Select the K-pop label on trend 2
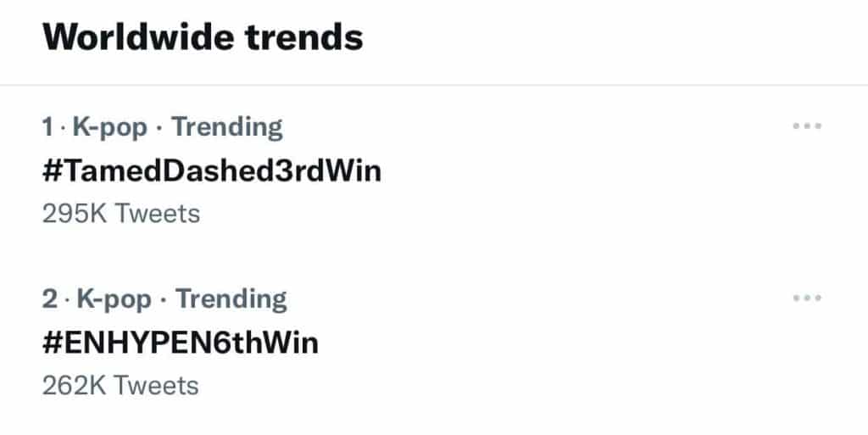The height and width of the screenshot is (435, 868). tap(114, 298)
